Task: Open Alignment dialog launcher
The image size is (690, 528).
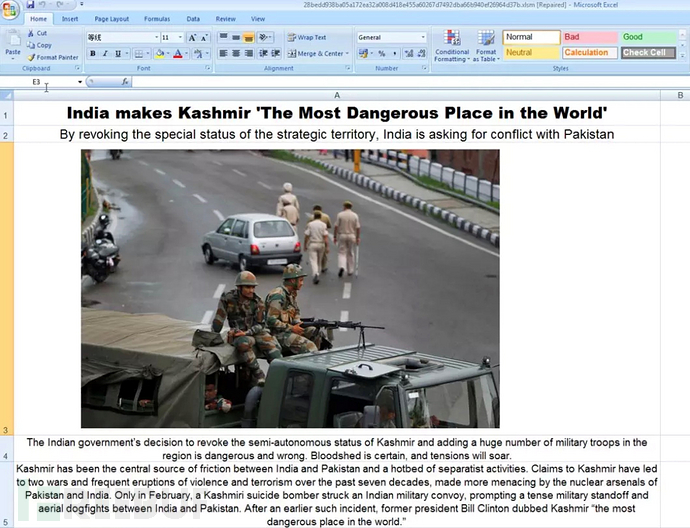Action: click(x=348, y=68)
